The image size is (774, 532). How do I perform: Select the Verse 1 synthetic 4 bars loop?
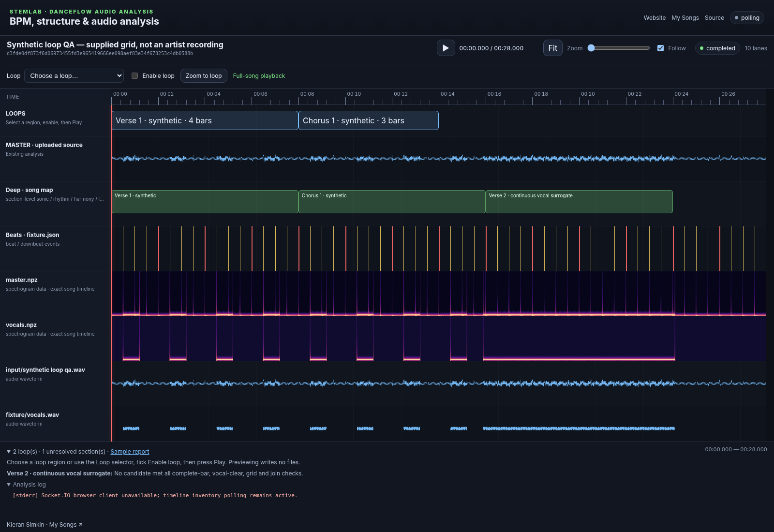(x=205, y=120)
